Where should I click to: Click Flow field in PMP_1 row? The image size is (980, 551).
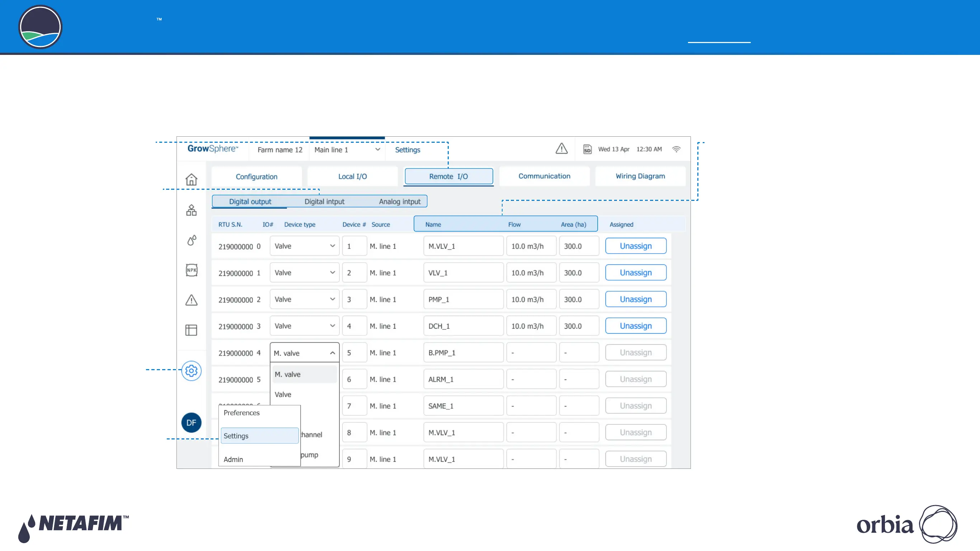(531, 299)
